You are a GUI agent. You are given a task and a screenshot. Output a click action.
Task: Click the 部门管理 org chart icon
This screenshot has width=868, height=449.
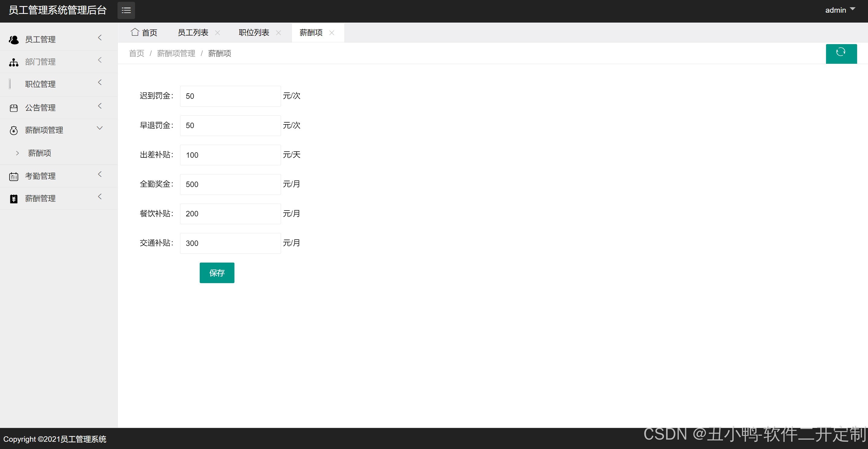point(14,62)
